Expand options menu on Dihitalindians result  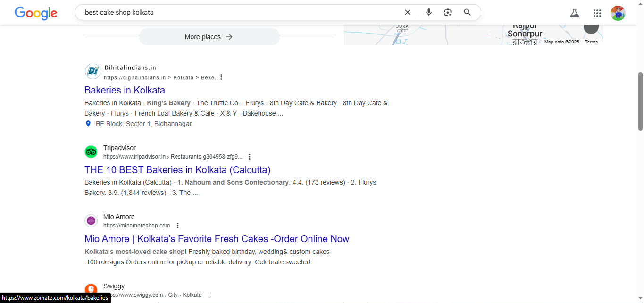click(x=220, y=76)
